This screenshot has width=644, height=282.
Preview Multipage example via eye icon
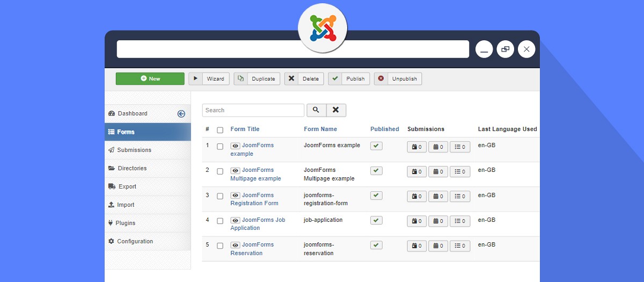tap(235, 170)
